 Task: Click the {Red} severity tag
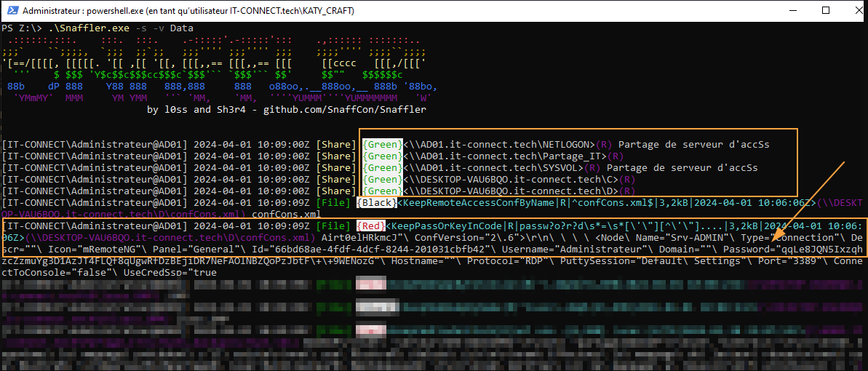tap(372, 226)
